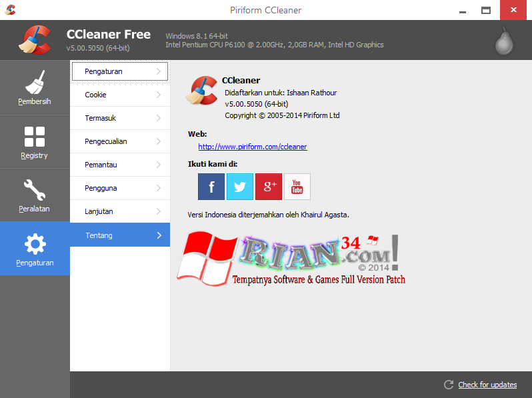Click the CCleaner logo in About panel
The height and width of the screenshot is (398, 532).
[x=201, y=90]
